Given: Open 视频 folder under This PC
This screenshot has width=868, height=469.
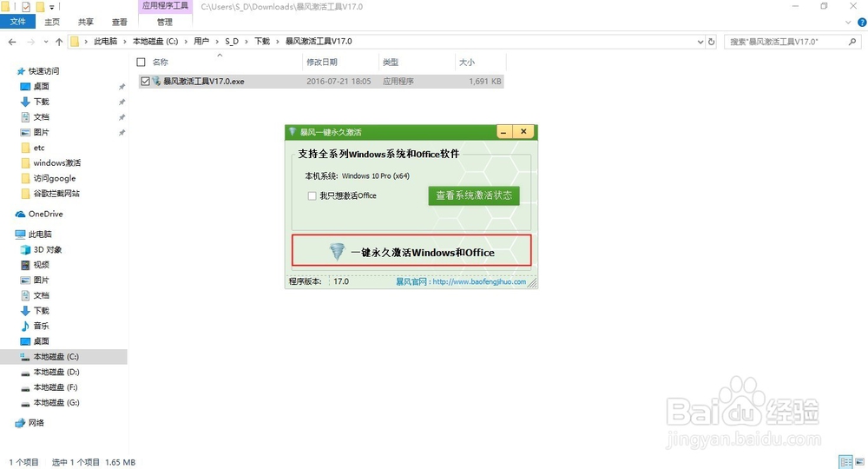Looking at the screenshot, I should tap(41, 265).
